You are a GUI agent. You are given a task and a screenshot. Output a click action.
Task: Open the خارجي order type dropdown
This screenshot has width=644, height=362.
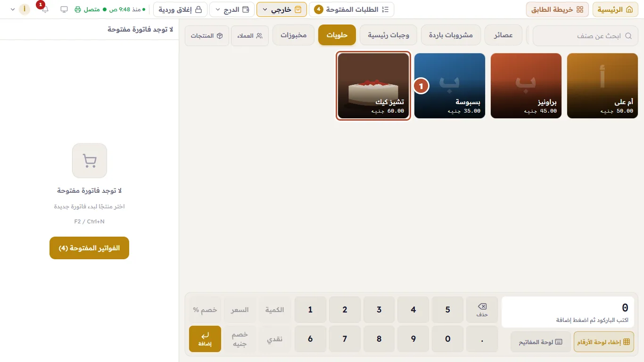pos(282,9)
